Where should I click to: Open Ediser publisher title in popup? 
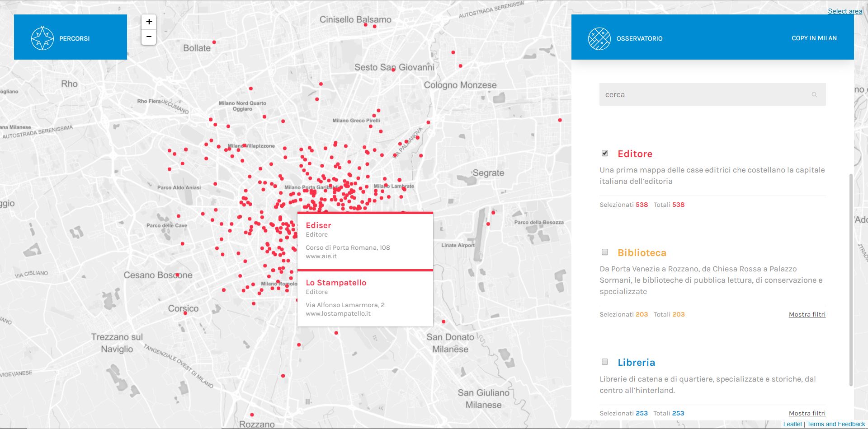pyautogui.click(x=318, y=225)
